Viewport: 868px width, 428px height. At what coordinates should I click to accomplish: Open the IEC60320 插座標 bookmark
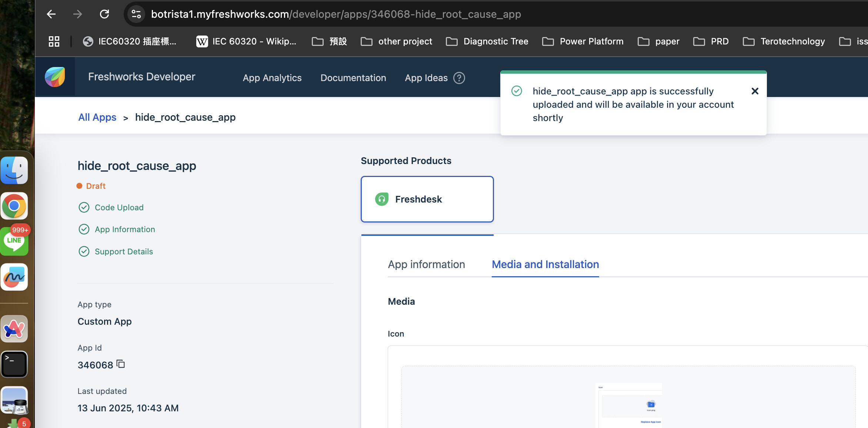(130, 41)
